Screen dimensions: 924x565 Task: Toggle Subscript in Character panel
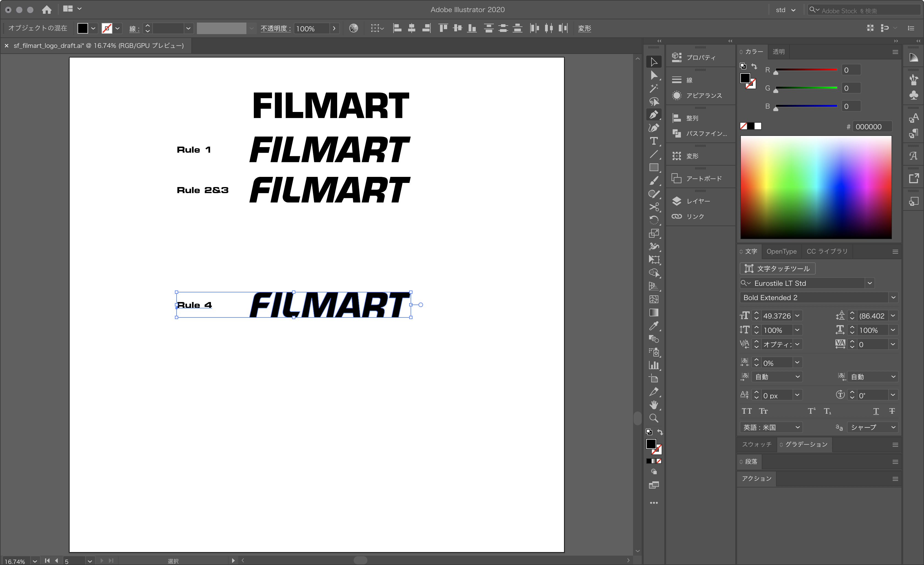point(828,411)
